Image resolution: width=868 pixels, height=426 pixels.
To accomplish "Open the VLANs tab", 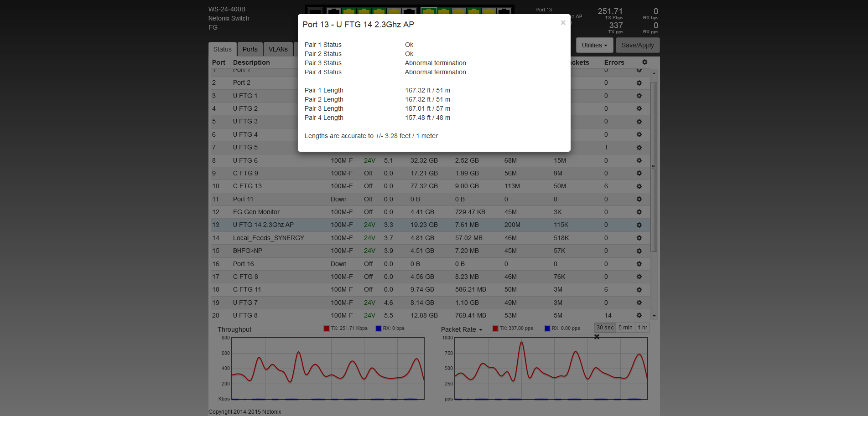I will tap(278, 49).
